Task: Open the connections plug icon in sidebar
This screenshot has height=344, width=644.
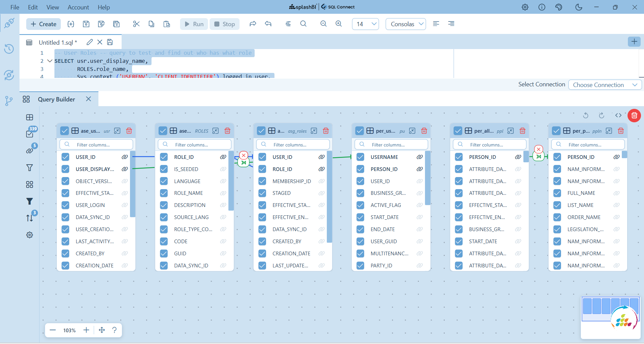Action: point(9,23)
